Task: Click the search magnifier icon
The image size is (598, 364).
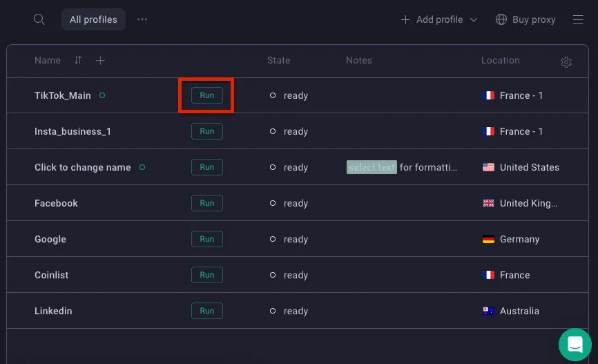Action: click(x=39, y=19)
